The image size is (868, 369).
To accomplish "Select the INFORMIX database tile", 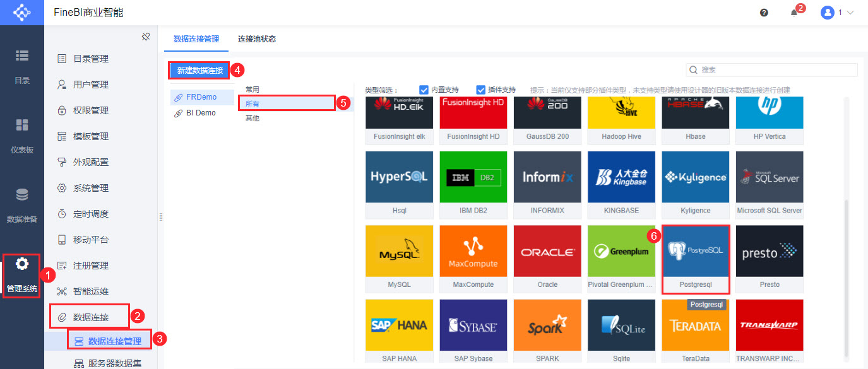I will click(547, 185).
